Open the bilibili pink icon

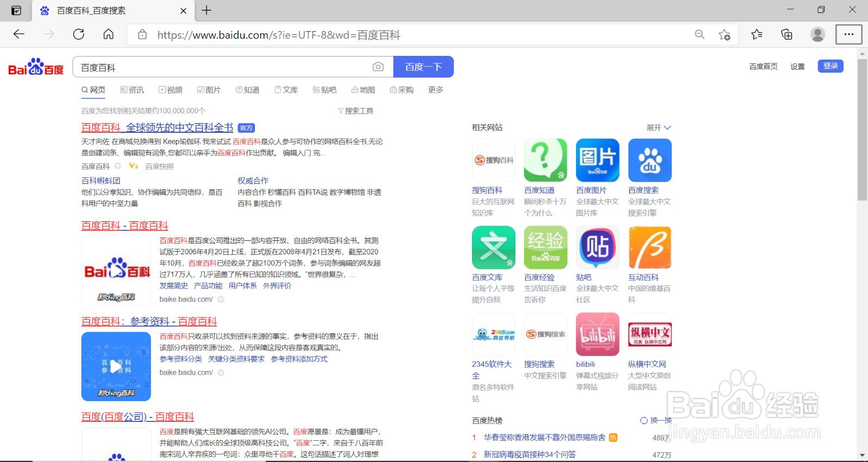598,334
